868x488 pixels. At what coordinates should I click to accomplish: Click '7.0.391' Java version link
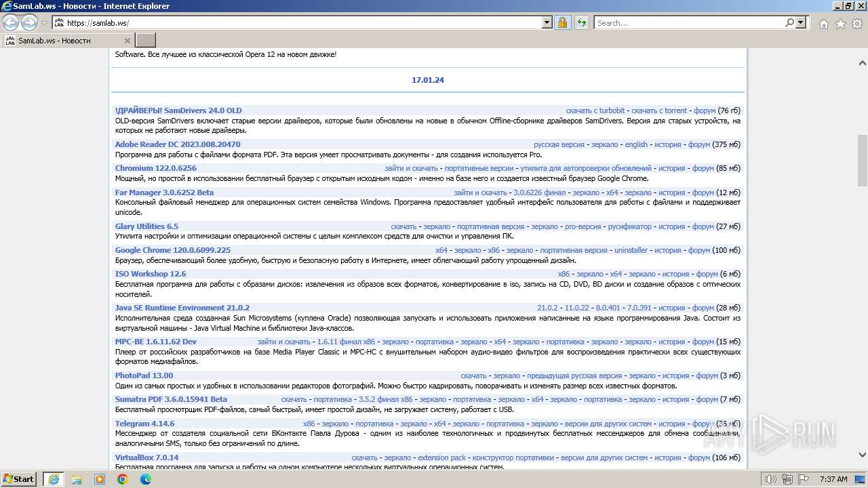pyautogui.click(x=639, y=308)
